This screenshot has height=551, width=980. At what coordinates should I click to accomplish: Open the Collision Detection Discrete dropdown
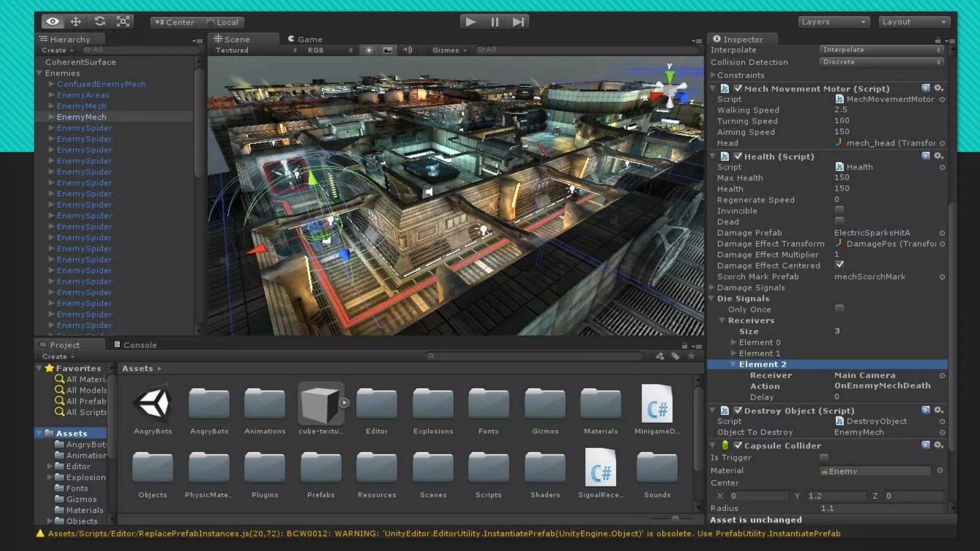coord(881,62)
